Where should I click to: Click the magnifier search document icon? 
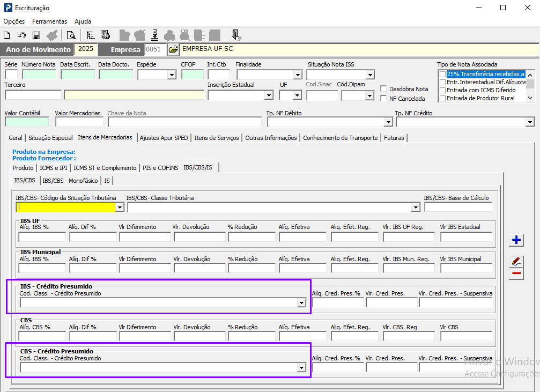71,35
